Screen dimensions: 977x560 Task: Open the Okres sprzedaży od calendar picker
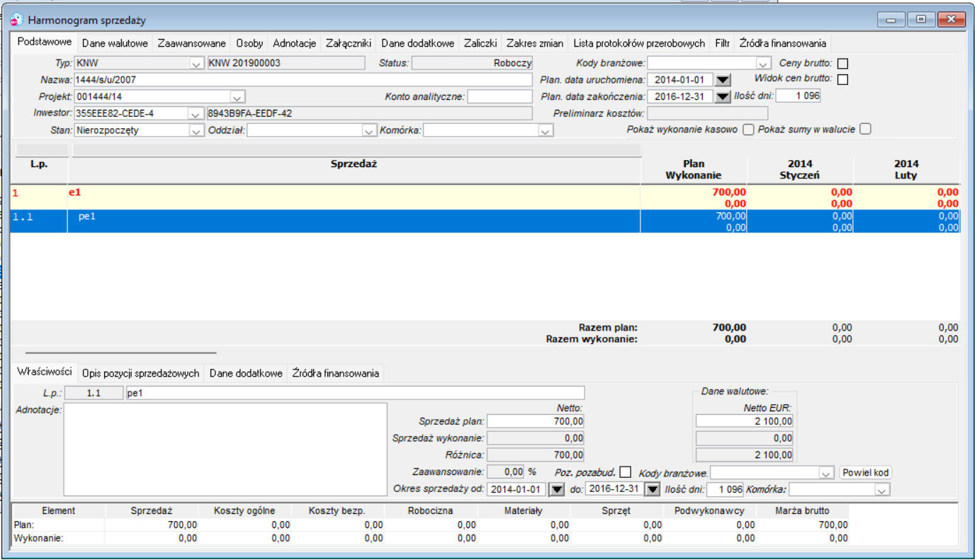[556, 490]
